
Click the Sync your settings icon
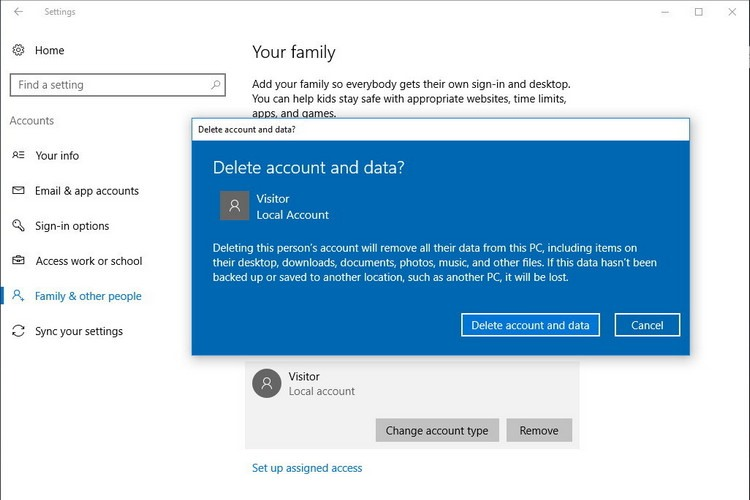coord(18,331)
